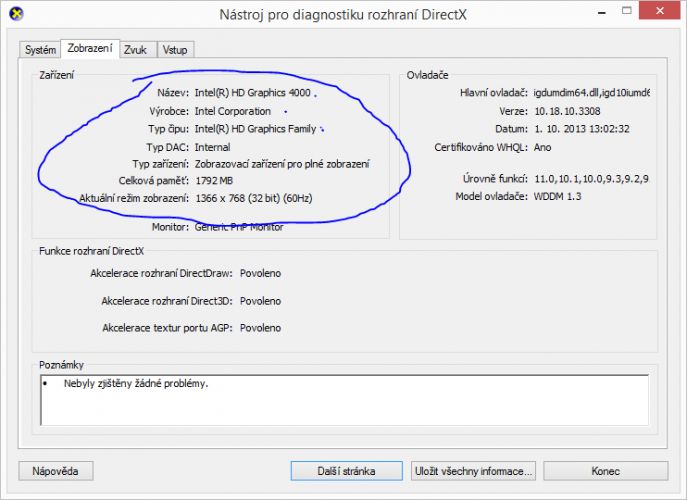Click the Intel Corporation manufacturer value
687x500 pixels.
coord(233,111)
